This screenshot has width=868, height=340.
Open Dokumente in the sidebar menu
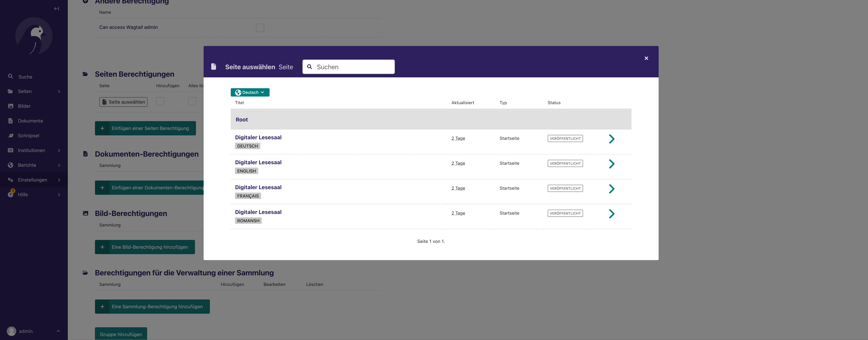34,121
